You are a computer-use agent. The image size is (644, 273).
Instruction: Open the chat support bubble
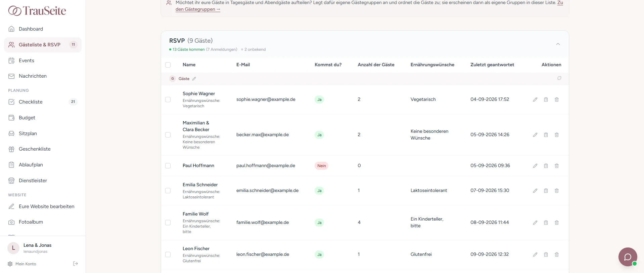628,257
